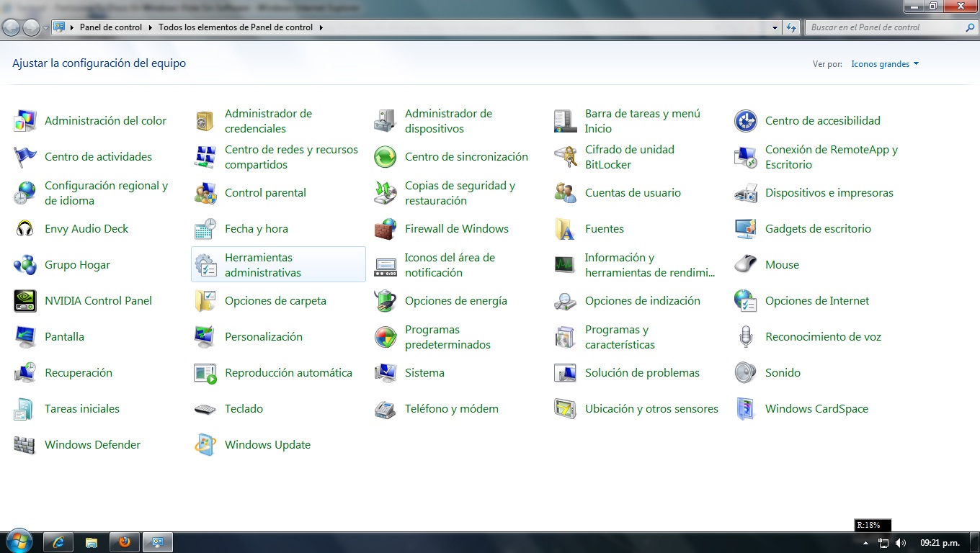Click the Windows Start orb
980x553 pixels.
[19, 541]
